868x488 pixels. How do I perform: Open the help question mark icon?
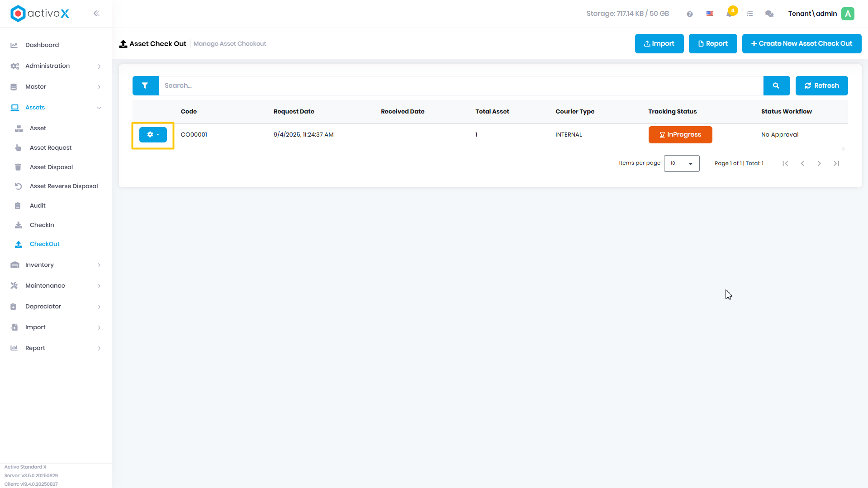(690, 14)
